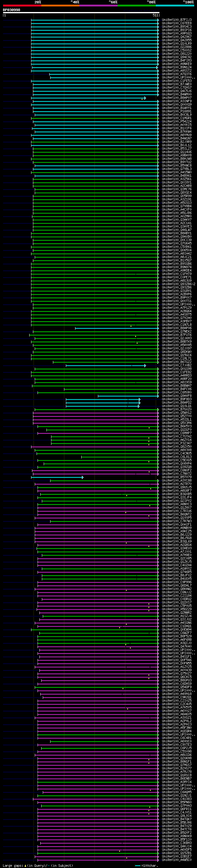Select UniRef100_Q01G98 entry
The image size is (197, 868).
click(177, 369)
